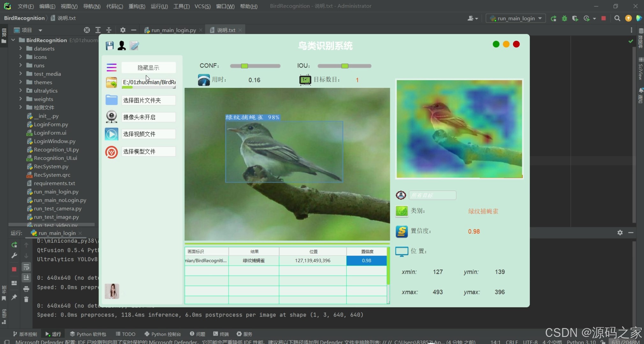Toggle soft-wrap in run console
644x344 pixels.
pos(26,267)
